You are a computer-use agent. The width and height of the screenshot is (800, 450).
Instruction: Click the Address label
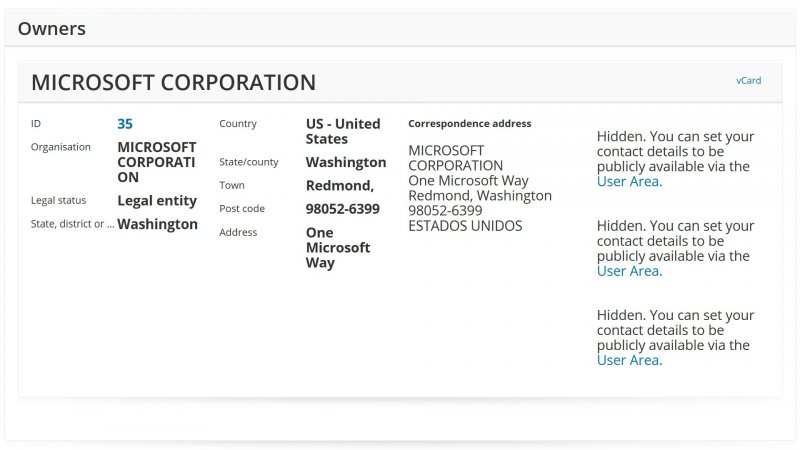point(238,232)
